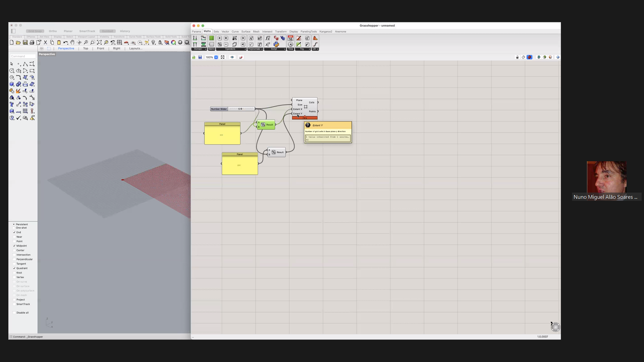Select the Circle tool in Rhino sidebar
The image size is (644, 362).
tap(12, 71)
